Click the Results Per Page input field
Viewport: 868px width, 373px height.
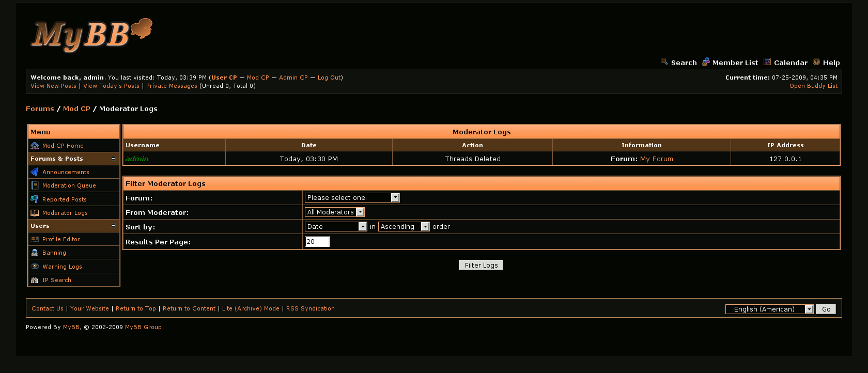[x=317, y=242]
